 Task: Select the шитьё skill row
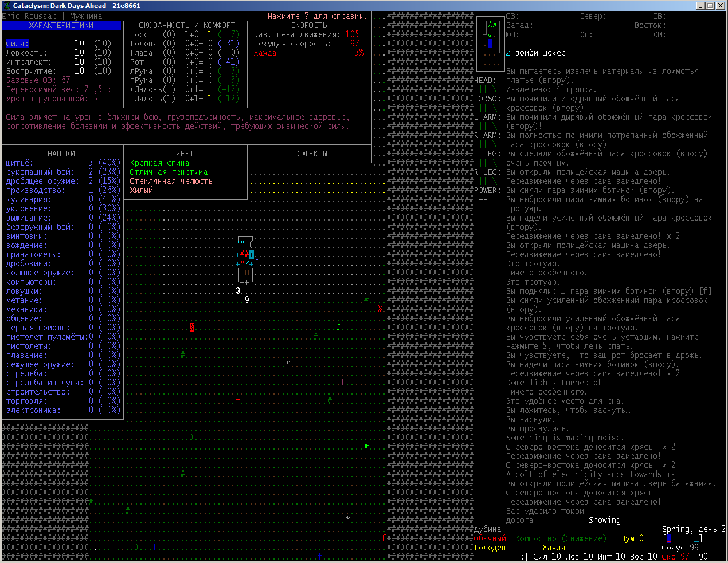click(x=63, y=163)
